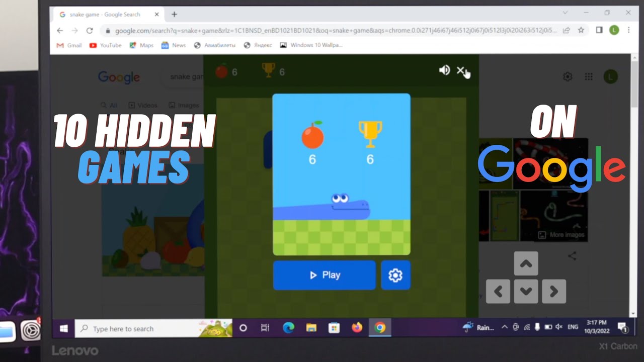Focus the Google search box

tap(182, 77)
